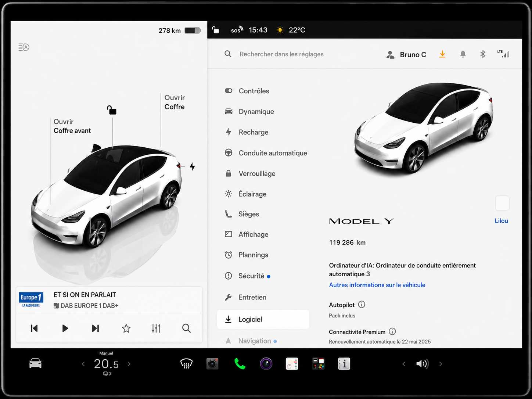Open the charge port lightning icon

point(192,166)
